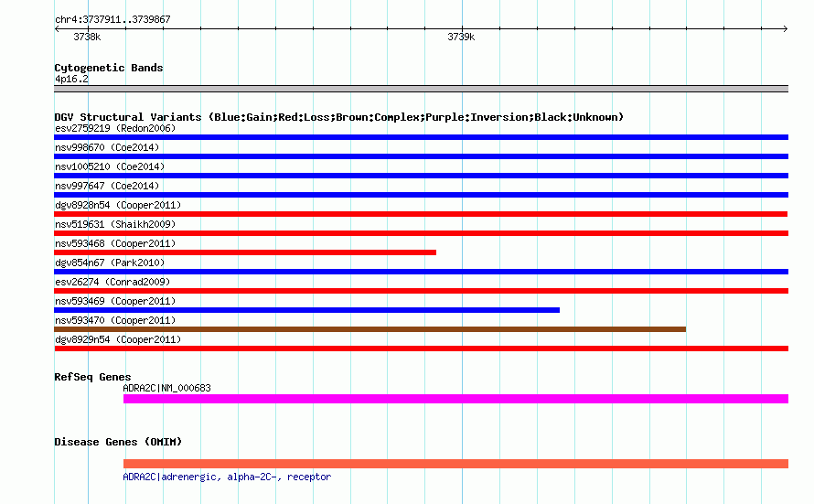The height and width of the screenshot is (504, 814).
Task: Click the esv2759219 (Redon2006) variant label
Action: click(115, 128)
